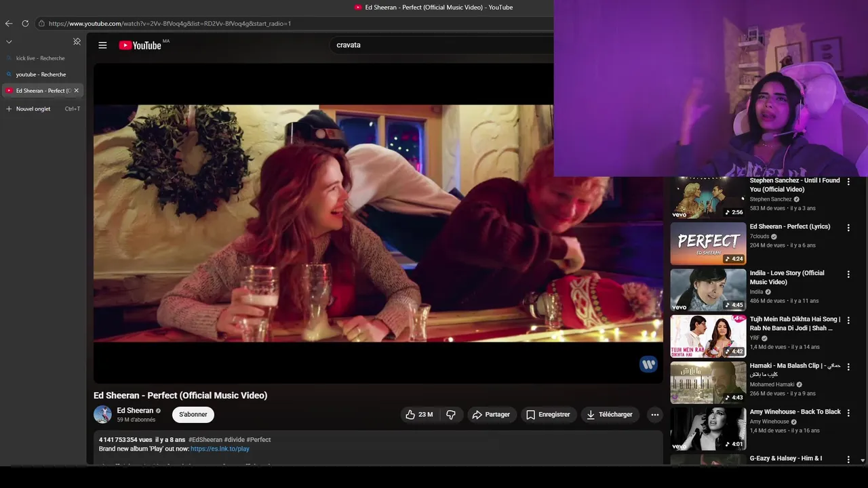Like the video with the thumbs-up 23 M button
This screenshot has height=488, width=868.
pyautogui.click(x=419, y=414)
